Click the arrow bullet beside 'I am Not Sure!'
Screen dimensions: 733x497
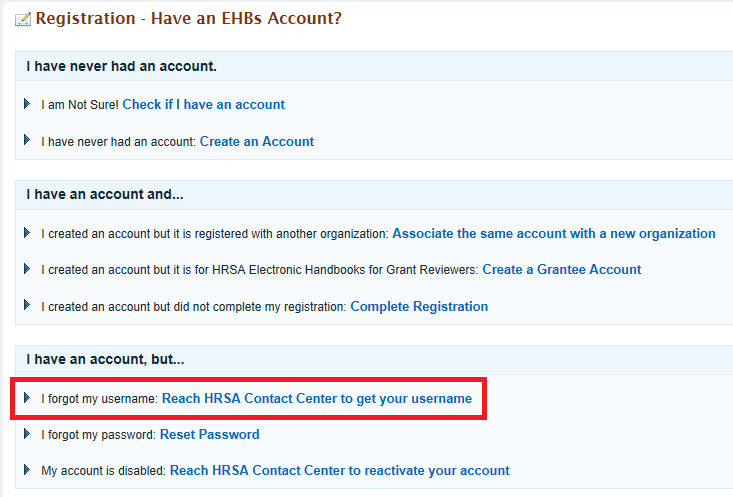pos(27,104)
